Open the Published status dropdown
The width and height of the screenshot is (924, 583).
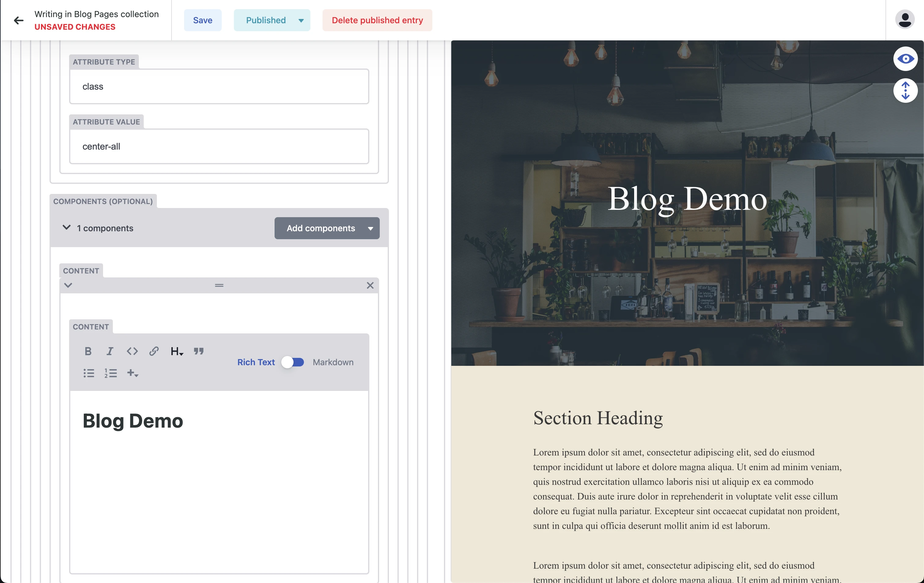(272, 20)
